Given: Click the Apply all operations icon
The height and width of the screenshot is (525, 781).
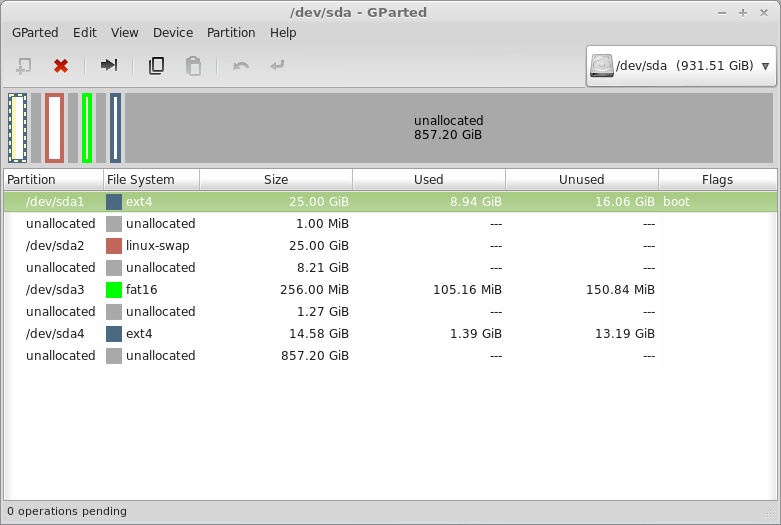Looking at the screenshot, I should coord(277,65).
